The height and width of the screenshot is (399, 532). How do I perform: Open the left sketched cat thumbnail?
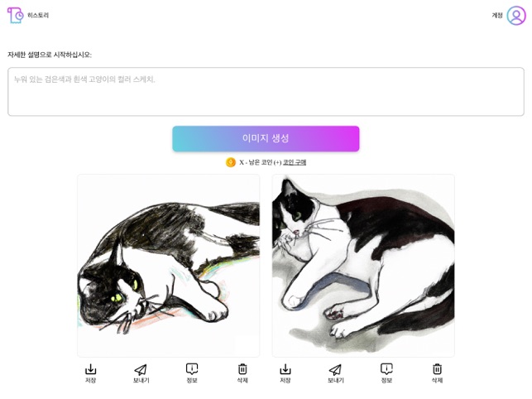click(169, 266)
